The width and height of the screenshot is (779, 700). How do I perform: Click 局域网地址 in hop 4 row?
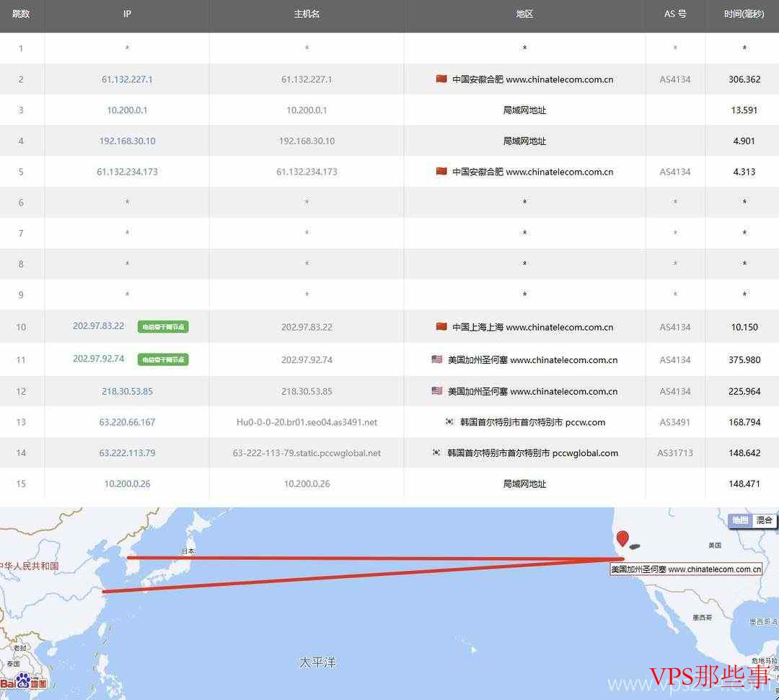[524, 141]
